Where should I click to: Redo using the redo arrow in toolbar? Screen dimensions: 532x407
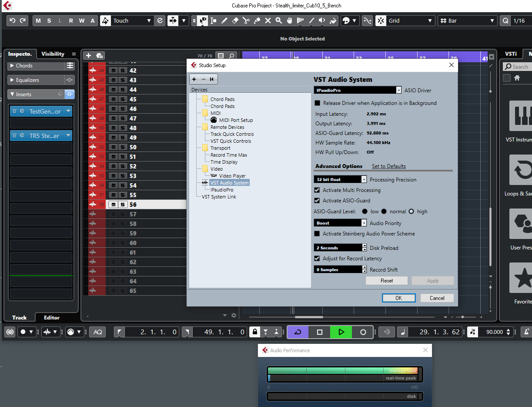[23, 20]
